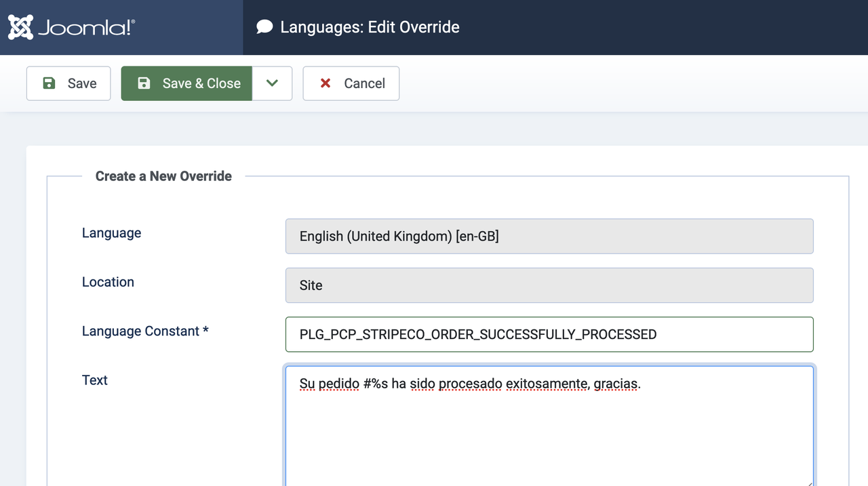Viewport: 868px width, 486px height.
Task: Click the Language Constant label
Action: [145, 331]
